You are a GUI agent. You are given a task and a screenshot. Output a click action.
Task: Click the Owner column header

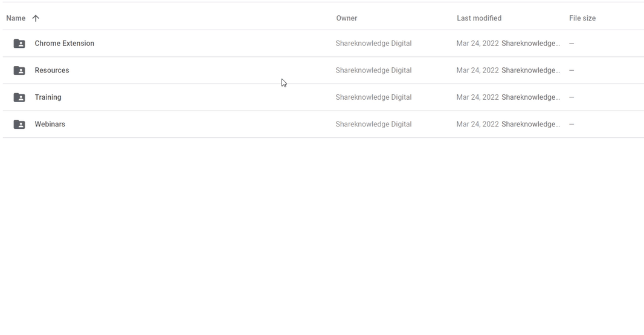(347, 18)
